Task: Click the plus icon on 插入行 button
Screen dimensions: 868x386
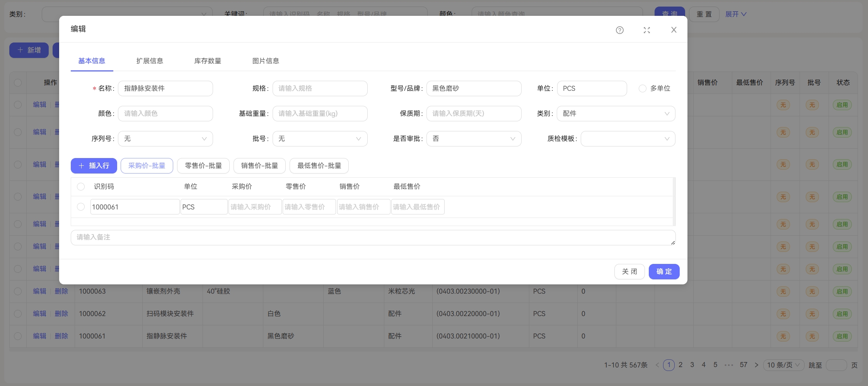Action: point(81,166)
